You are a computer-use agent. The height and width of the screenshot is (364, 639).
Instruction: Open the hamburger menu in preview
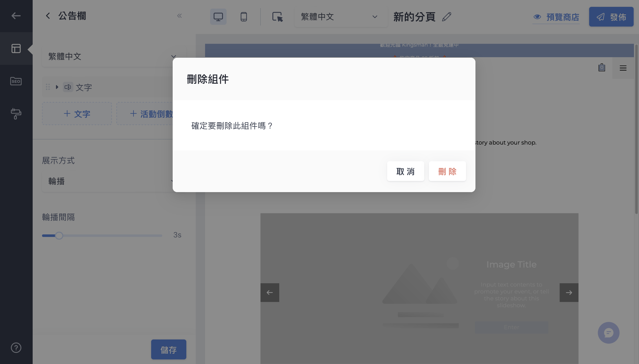pos(623,68)
